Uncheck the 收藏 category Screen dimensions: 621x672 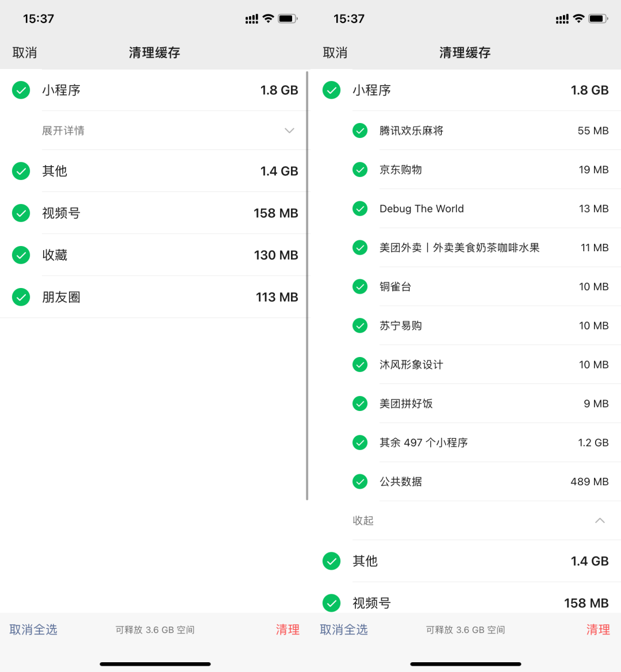click(x=21, y=255)
